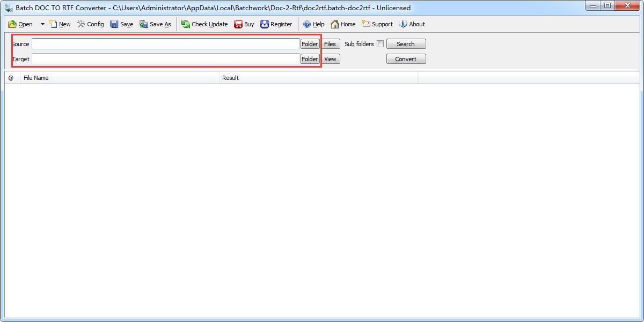The image size is (644, 322).
Task: View the target folder
Action: tap(330, 59)
